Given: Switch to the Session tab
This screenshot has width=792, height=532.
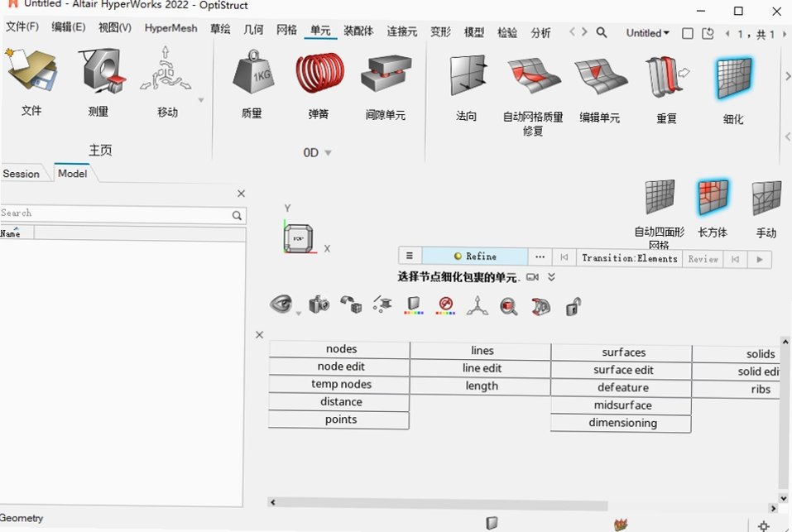Looking at the screenshot, I should [22, 174].
